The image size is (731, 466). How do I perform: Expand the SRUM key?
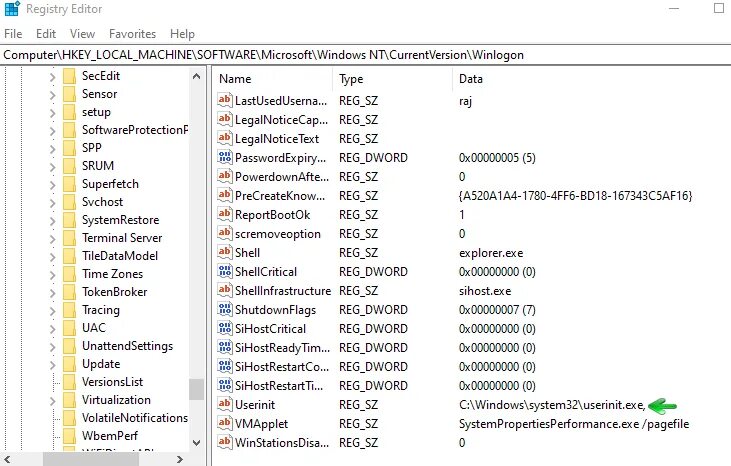pyautogui.click(x=52, y=167)
